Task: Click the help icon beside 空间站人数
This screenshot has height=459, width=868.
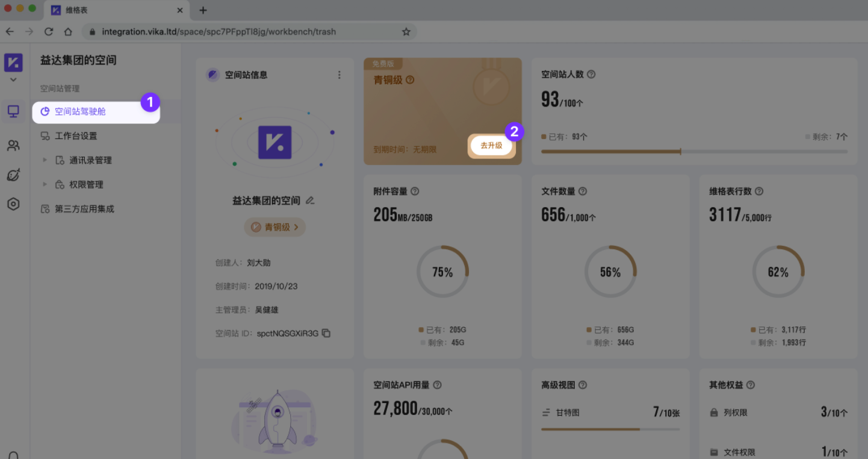Action: [591, 75]
